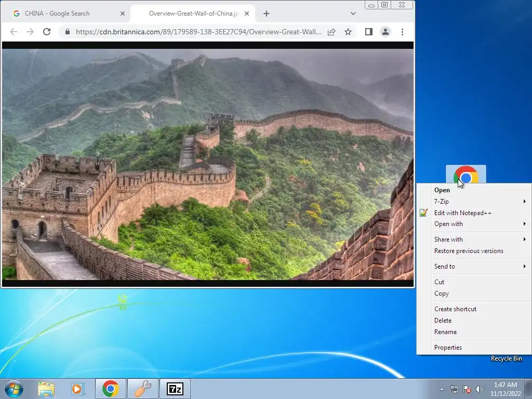Expand the Open with submenu
The width and height of the screenshot is (532, 399).
474,224
